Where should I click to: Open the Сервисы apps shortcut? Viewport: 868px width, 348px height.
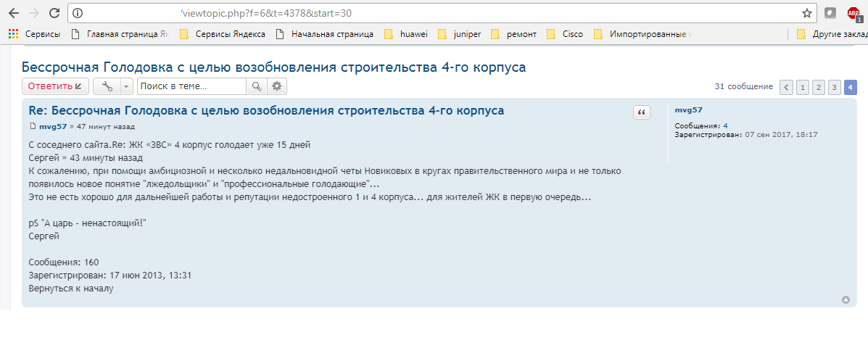coord(35,34)
